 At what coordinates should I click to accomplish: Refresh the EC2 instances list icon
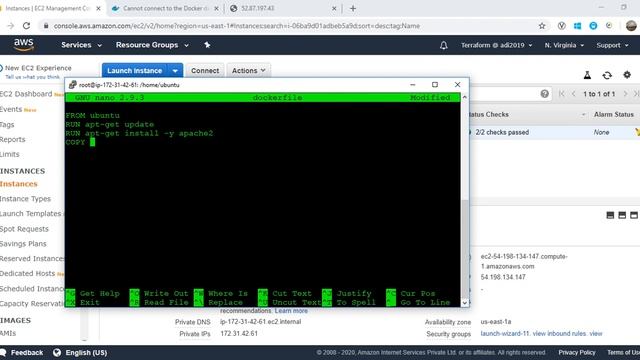click(x=607, y=75)
